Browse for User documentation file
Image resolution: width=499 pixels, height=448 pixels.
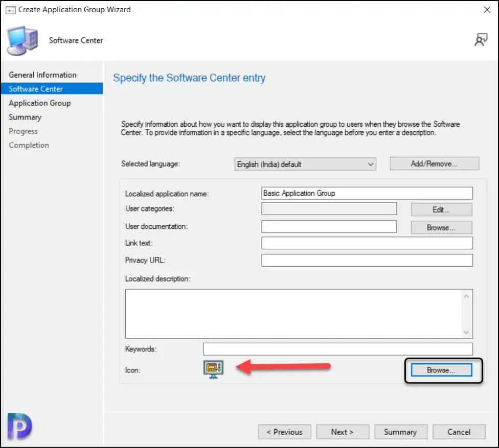[441, 228]
